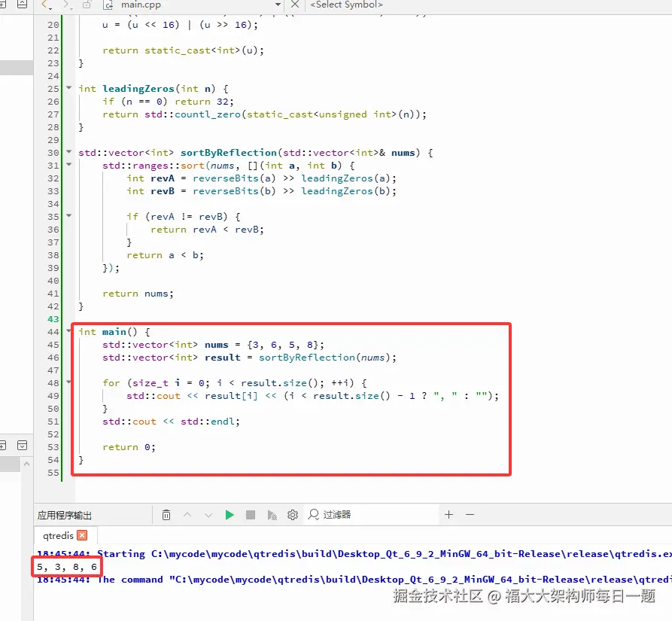672x621 pixels.
Task: Click "revB" declaration on line 33
Action: point(163,191)
